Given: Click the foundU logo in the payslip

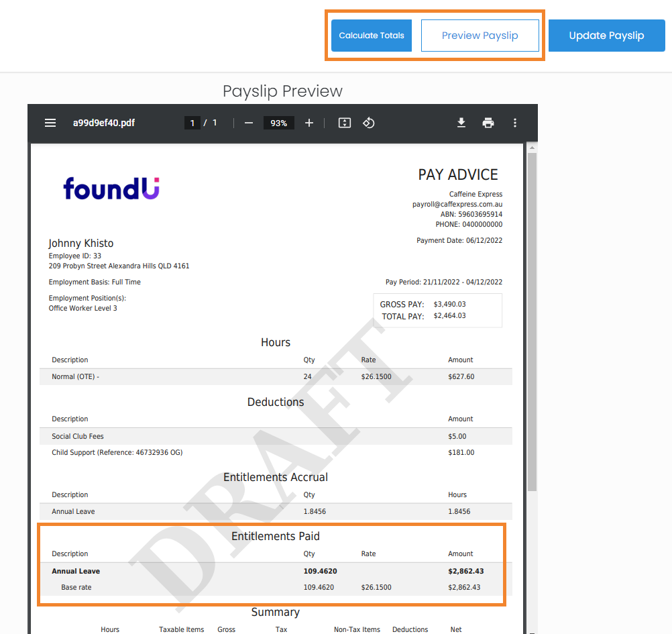Looking at the screenshot, I should coord(111,188).
